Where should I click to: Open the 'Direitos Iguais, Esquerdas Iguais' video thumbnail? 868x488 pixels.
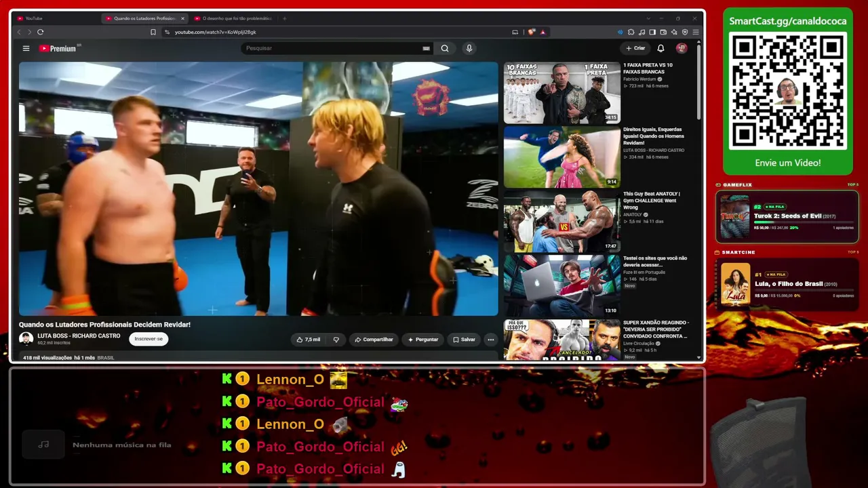561,157
